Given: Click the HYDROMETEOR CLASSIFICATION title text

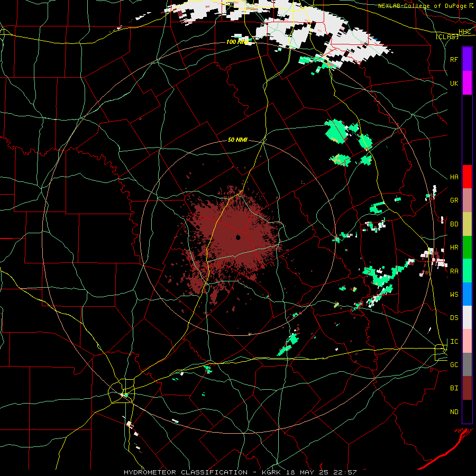Looking at the screenshot, I should coord(186,472).
